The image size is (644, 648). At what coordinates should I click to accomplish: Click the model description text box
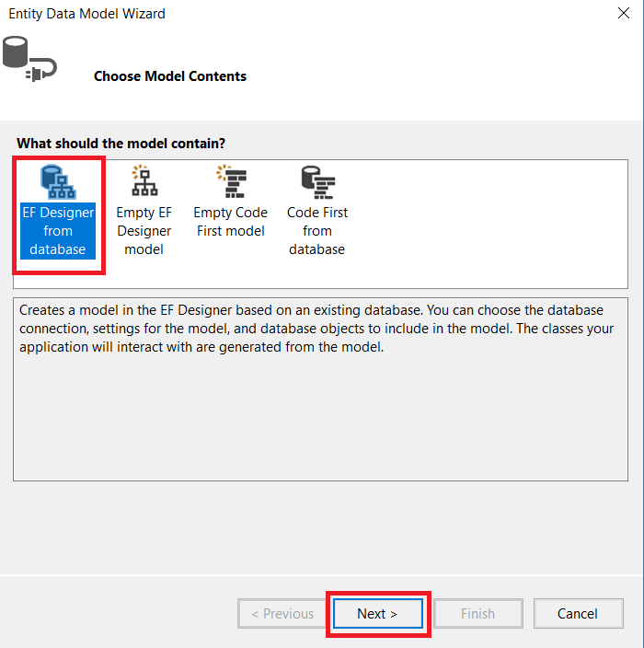tap(320, 388)
